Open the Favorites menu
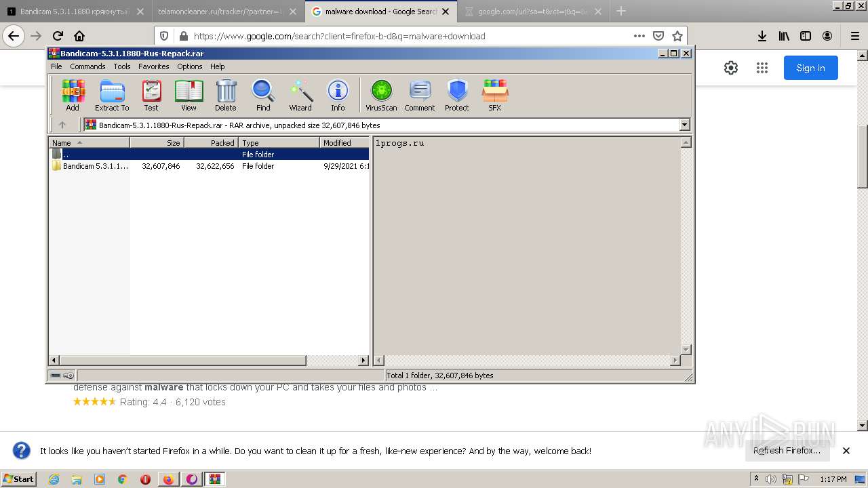The height and width of the screenshot is (488, 868). [x=154, y=66]
